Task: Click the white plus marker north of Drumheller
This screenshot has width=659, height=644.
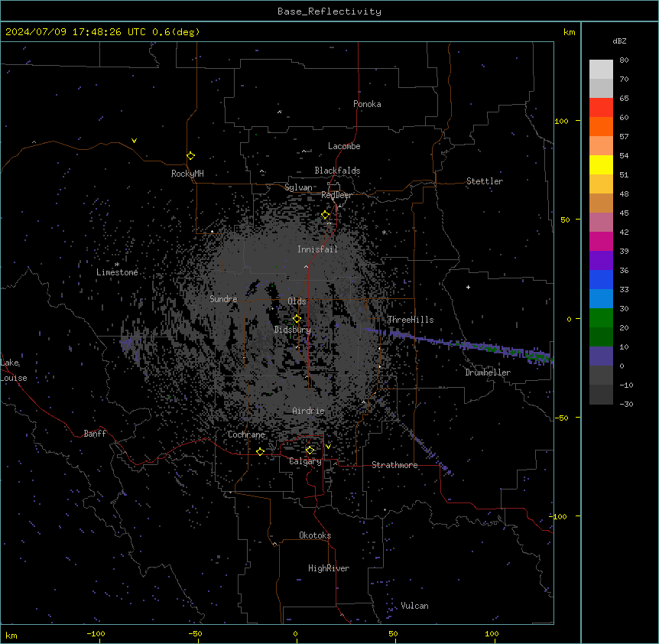Action: [468, 287]
